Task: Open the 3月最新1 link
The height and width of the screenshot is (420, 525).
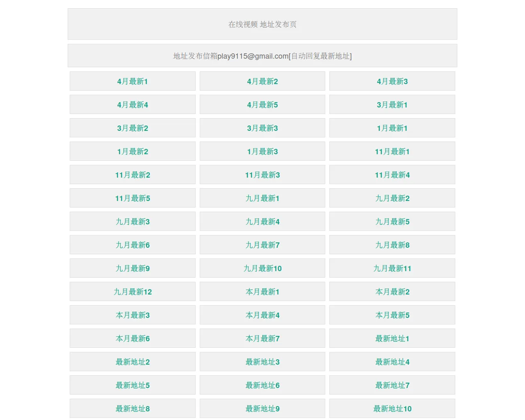Action: (392, 105)
